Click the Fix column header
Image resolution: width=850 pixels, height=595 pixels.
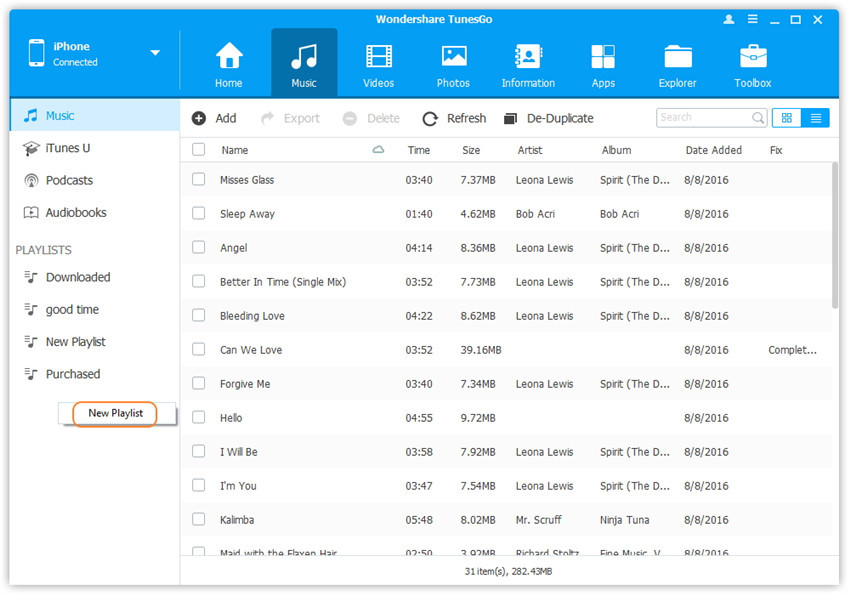coord(776,150)
